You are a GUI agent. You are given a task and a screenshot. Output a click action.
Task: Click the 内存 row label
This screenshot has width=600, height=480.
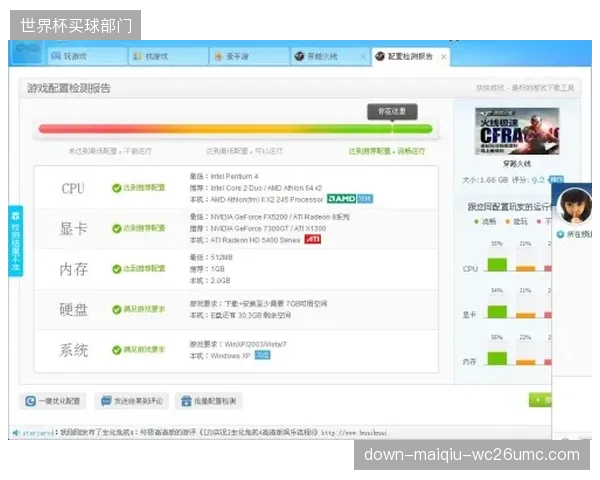click(73, 269)
